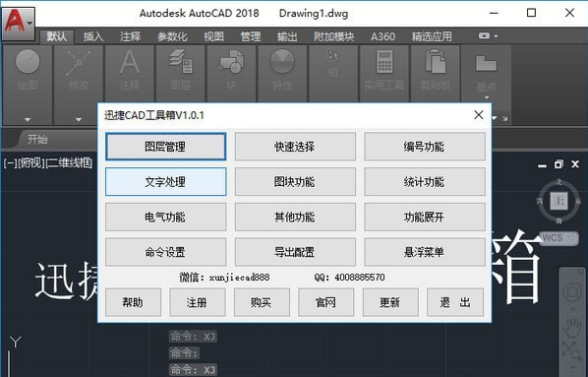Expand the 绘图 panel dropdown arrow
Image resolution: width=588 pixels, height=377 pixels.
pyautogui.click(x=28, y=119)
